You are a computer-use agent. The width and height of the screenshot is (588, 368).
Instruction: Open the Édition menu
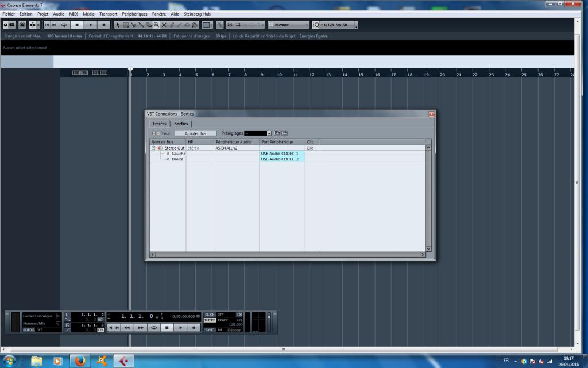(26, 14)
